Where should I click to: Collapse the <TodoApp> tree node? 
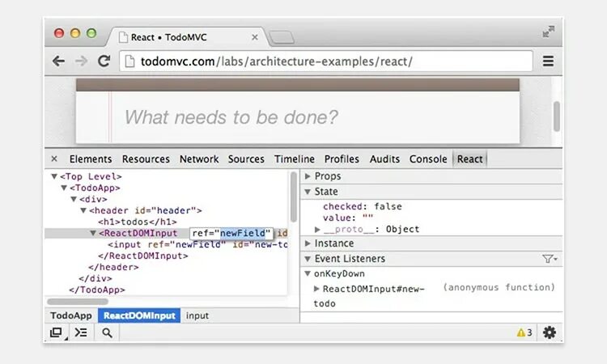click(x=64, y=188)
